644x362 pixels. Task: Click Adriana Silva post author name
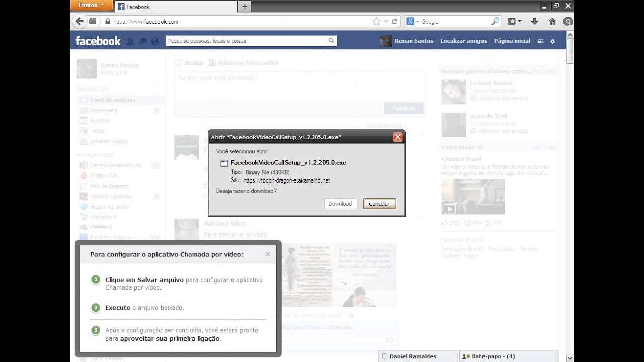pyautogui.click(x=224, y=223)
